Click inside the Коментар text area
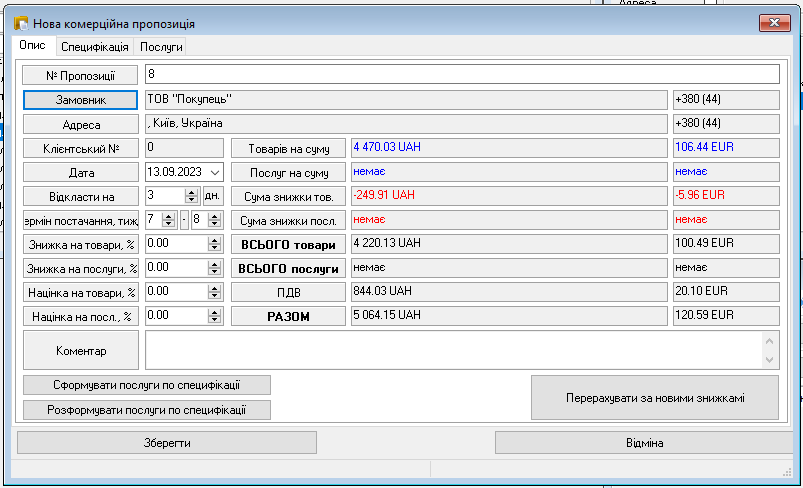Image resolution: width=803 pixels, height=488 pixels. pyautogui.click(x=450, y=351)
